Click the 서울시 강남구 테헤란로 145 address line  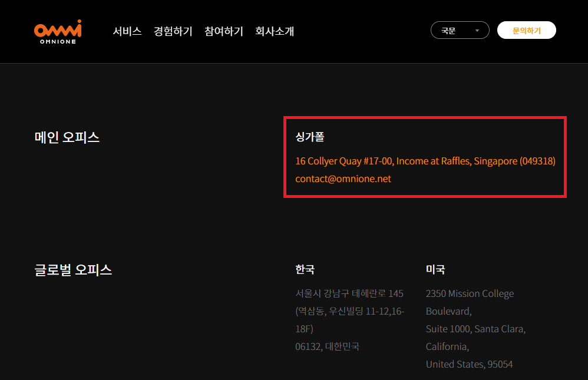pos(349,293)
